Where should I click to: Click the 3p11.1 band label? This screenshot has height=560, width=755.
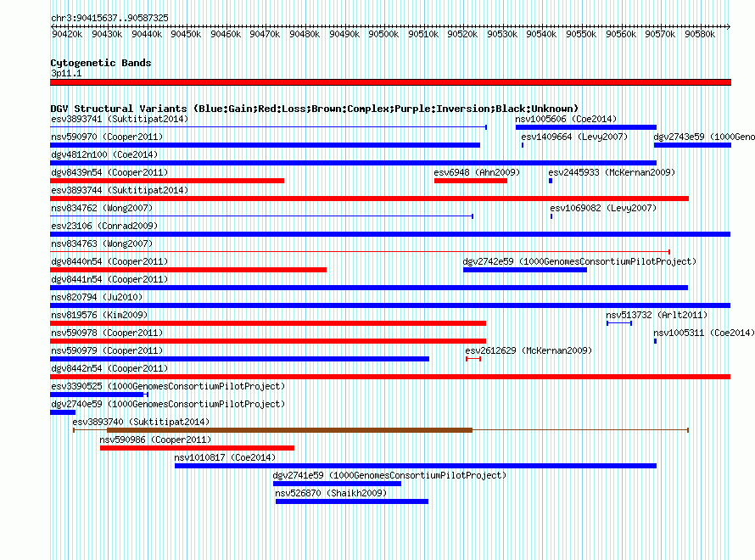[x=66, y=73]
